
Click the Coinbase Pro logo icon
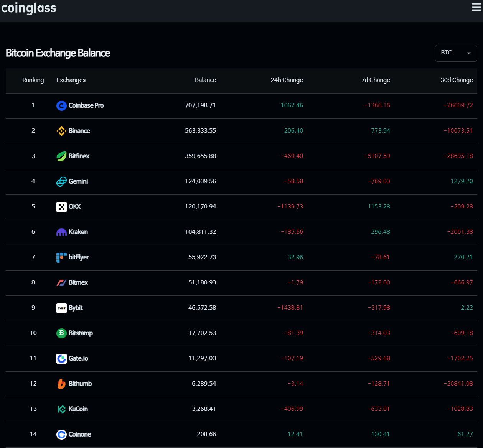[x=61, y=106]
